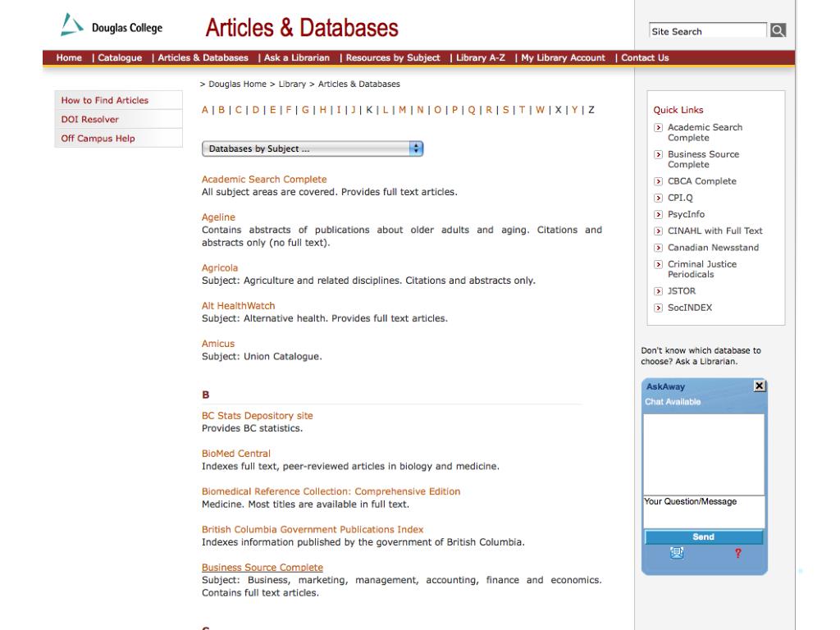Click arrow icon beside CINAHL with Full Text

pyautogui.click(x=659, y=231)
